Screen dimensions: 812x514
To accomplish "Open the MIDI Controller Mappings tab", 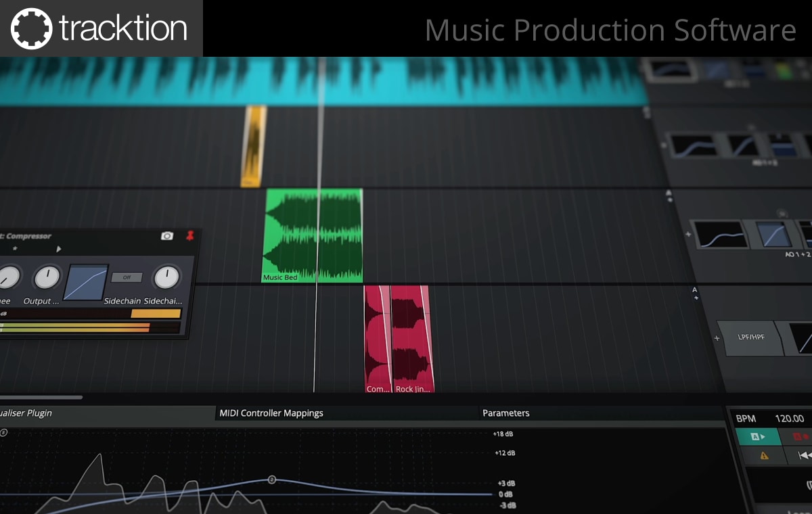I will coord(271,413).
